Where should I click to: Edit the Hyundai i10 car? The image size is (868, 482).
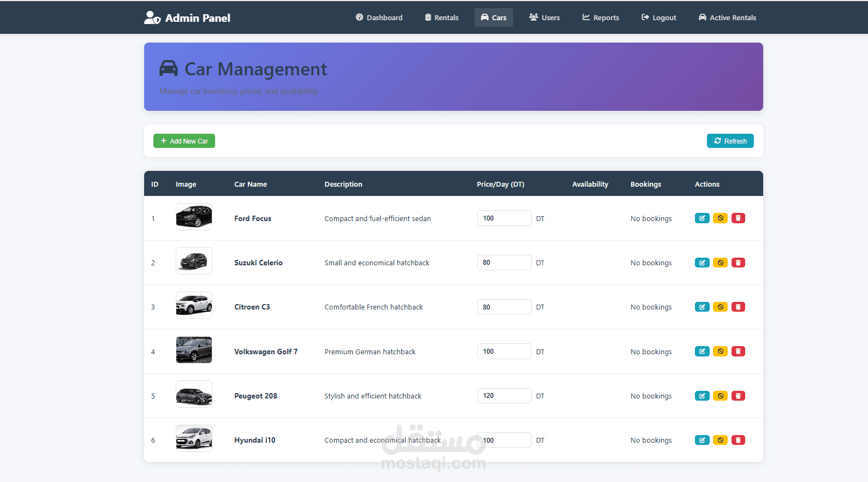tap(702, 440)
